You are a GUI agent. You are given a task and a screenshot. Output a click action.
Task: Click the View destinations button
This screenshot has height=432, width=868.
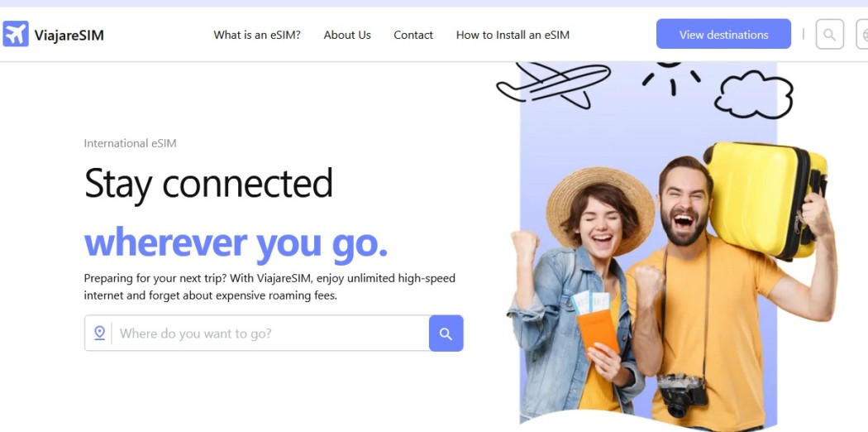click(723, 34)
